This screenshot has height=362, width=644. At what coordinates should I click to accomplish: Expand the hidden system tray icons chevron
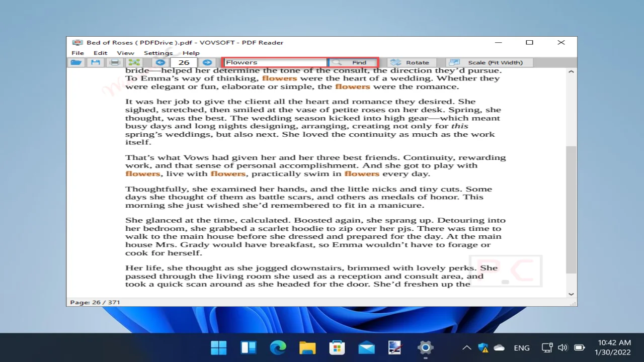click(x=467, y=347)
